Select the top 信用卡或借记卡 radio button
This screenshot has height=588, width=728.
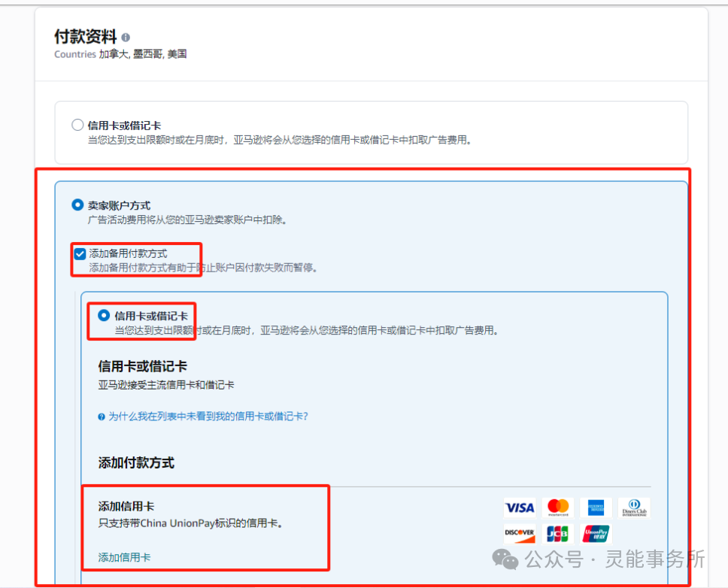[x=77, y=124]
